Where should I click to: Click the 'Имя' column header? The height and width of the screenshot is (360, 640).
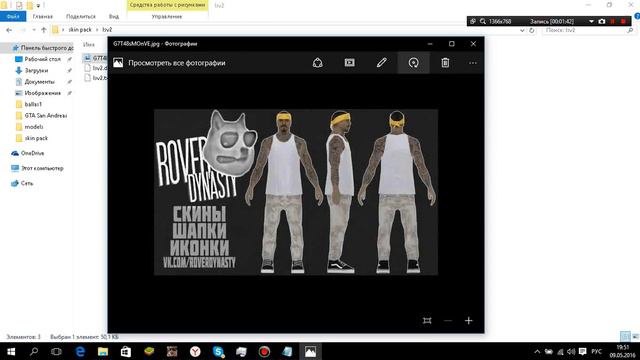[x=89, y=44]
